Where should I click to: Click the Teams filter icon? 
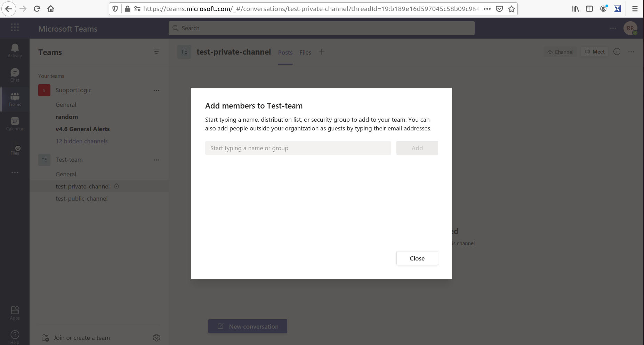tap(156, 52)
